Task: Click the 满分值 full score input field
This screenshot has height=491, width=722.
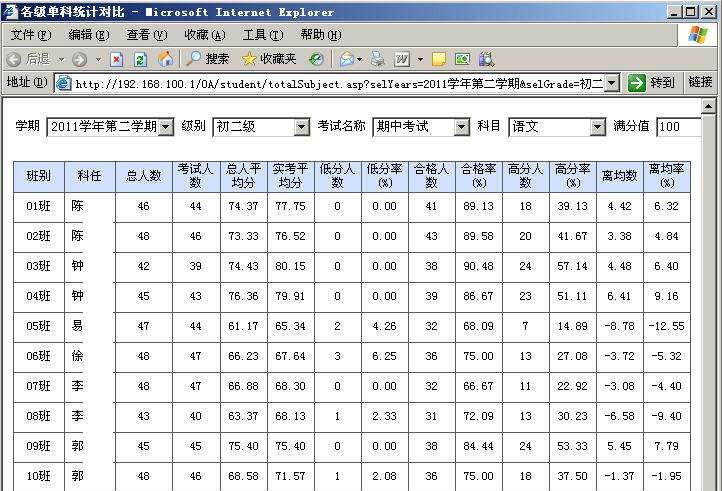Action: click(678, 127)
